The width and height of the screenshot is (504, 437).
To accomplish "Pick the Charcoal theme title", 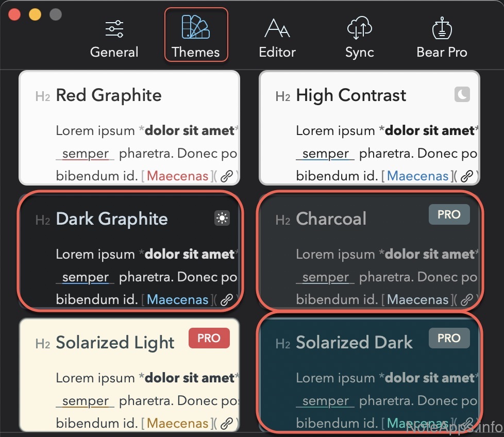I will pos(331,219).
